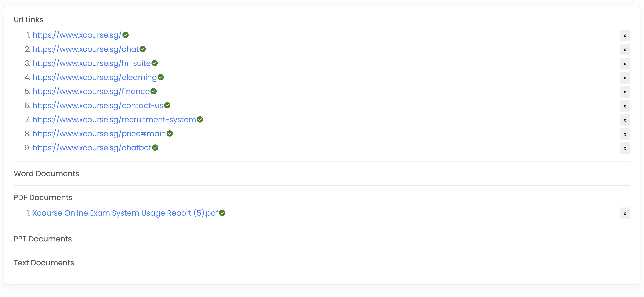Click green check icon beside /recruitment-system URL
644x297 pixels.
[x=200, y=120]
